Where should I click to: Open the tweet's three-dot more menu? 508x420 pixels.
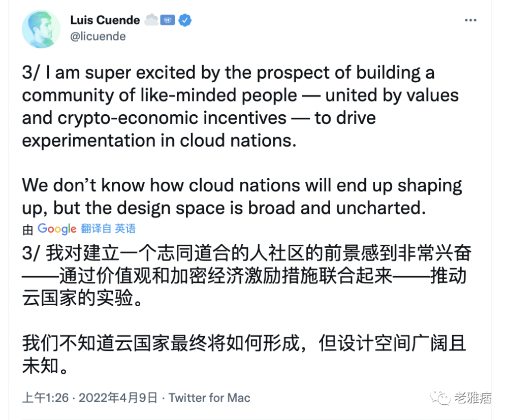point(471,20)
